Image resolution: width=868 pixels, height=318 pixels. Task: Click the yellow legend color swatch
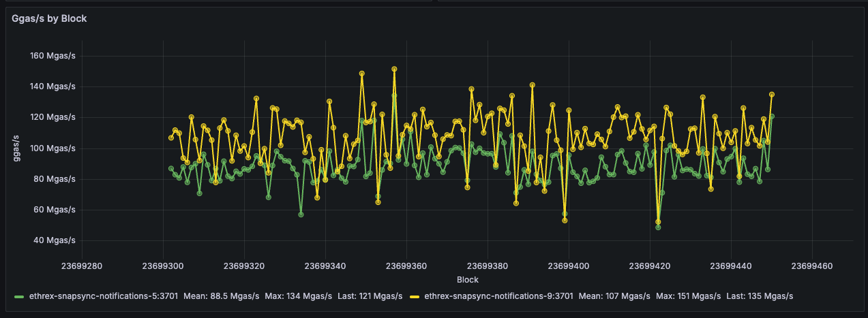[415, 297]
